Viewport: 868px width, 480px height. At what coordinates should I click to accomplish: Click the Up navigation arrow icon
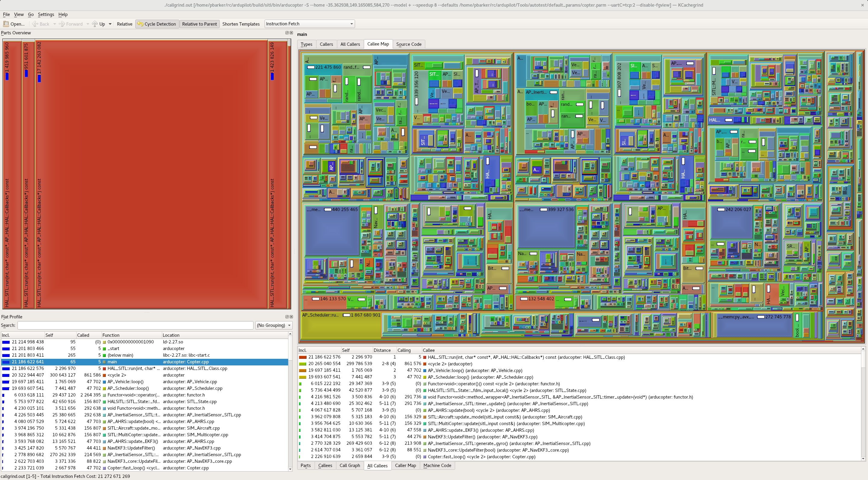pyautogui.click(x=95, y=24)
